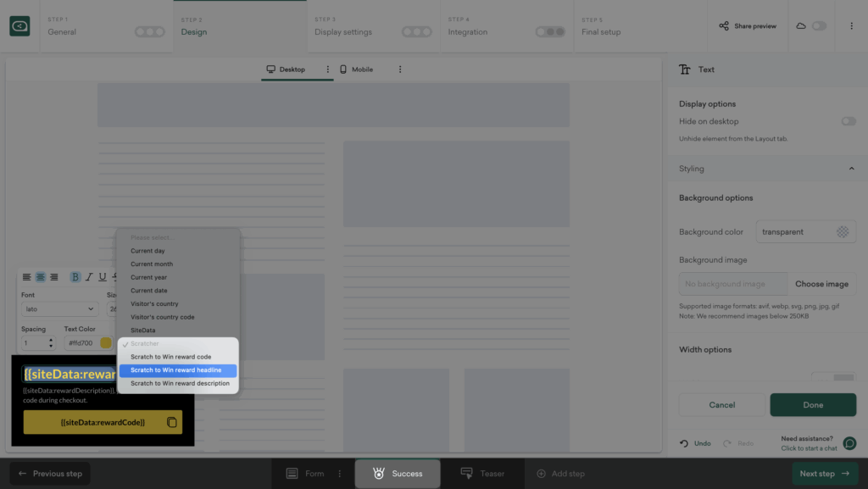
Task: Toggle bold formatting in text toolbar
Action: click(75, 277)
